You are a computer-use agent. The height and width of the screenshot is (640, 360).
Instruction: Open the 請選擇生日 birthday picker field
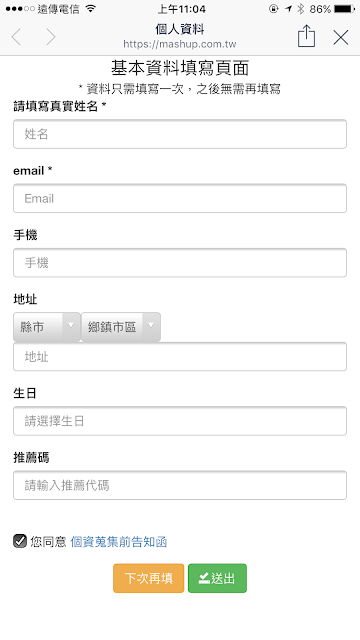[180, 421]
